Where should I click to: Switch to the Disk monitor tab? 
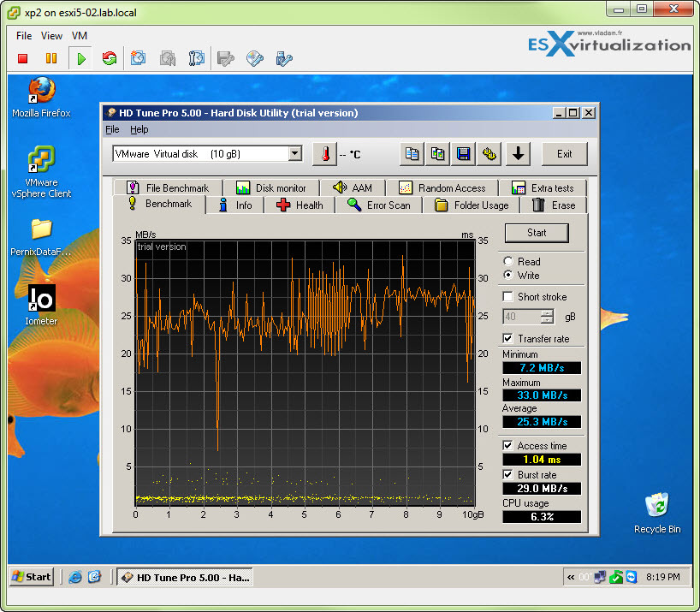tap(271, 187)
